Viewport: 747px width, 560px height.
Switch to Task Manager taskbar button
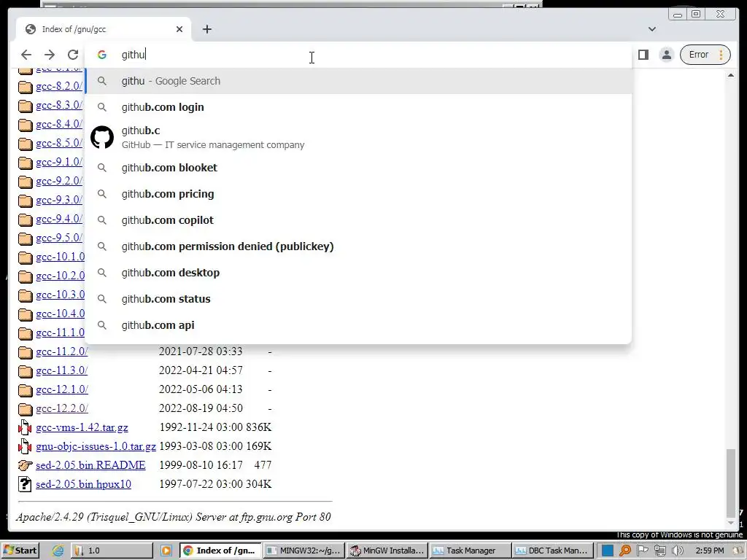(x=470, y=551)
